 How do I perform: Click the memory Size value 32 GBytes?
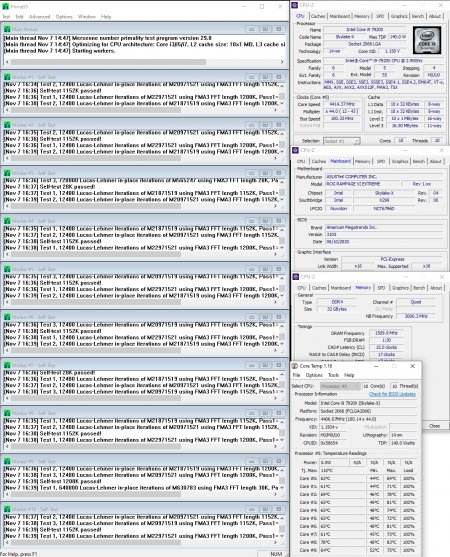pyautogui.click(x=337, y=309)
